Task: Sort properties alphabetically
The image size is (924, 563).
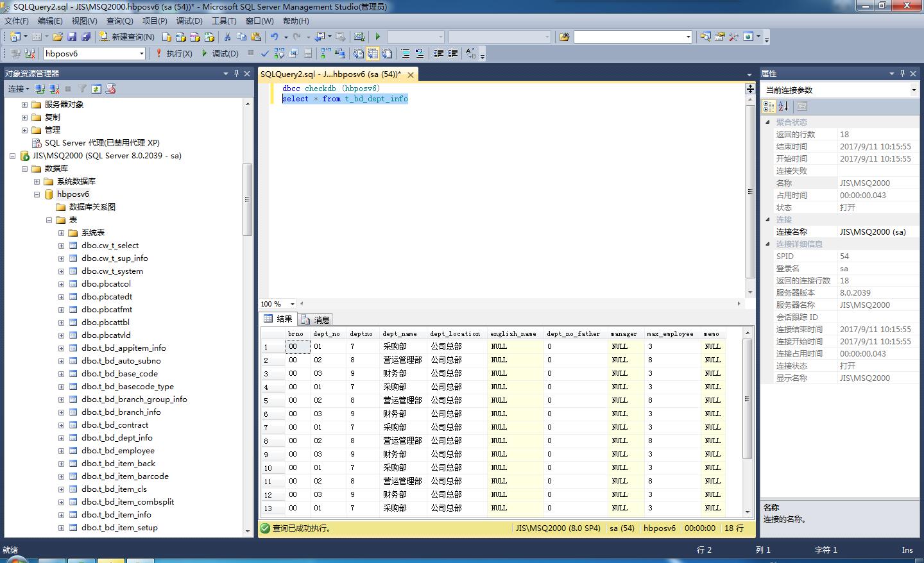Action: (783, 106)
